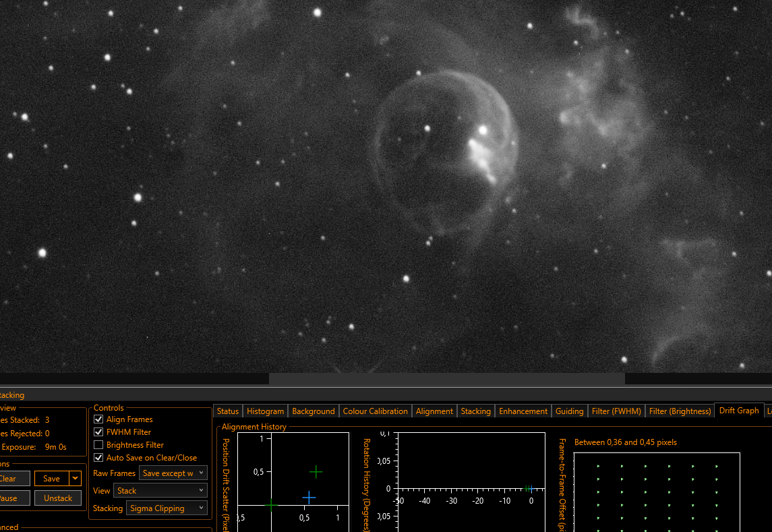Click the blue cross in the drift scatter plot

[x=309, y=498]
